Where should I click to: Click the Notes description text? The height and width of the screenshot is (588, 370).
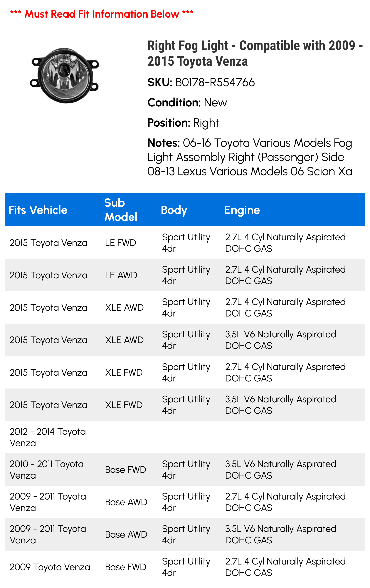click(250, 157)
